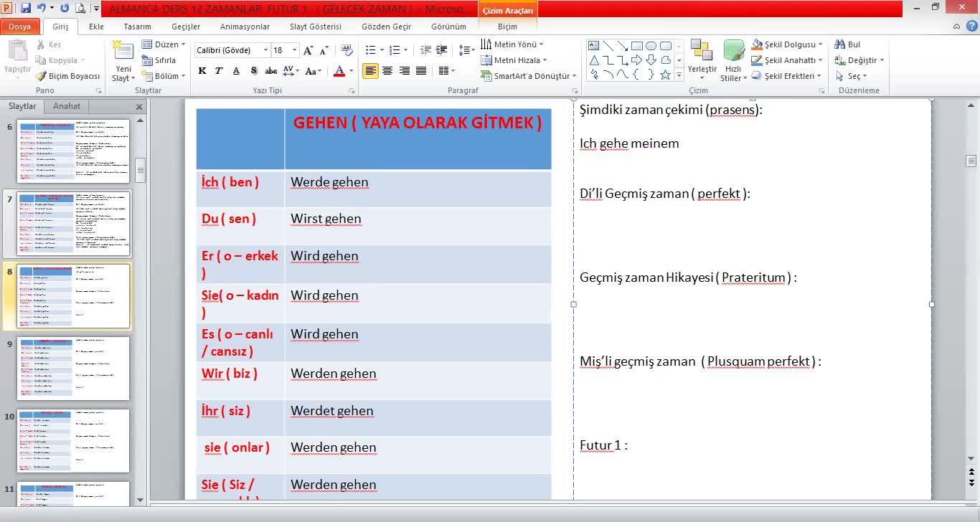Screen dimensions: 980x522
Task: Open the Yerleştir arrange dropdown
Action: [702, 61]
